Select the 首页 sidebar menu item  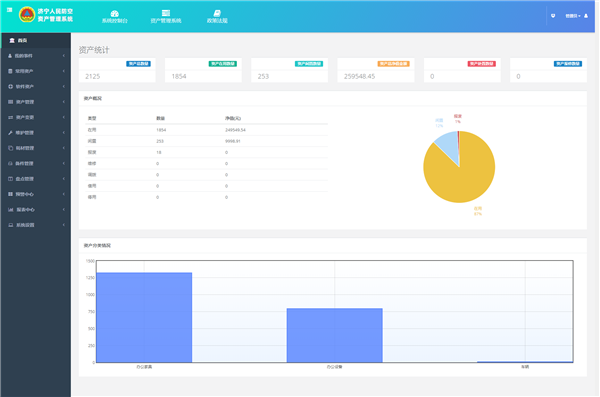coord(36,40)
